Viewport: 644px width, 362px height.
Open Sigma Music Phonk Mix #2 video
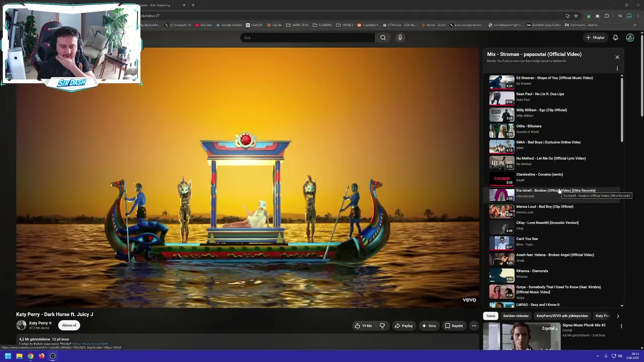(x=584, y=325)
